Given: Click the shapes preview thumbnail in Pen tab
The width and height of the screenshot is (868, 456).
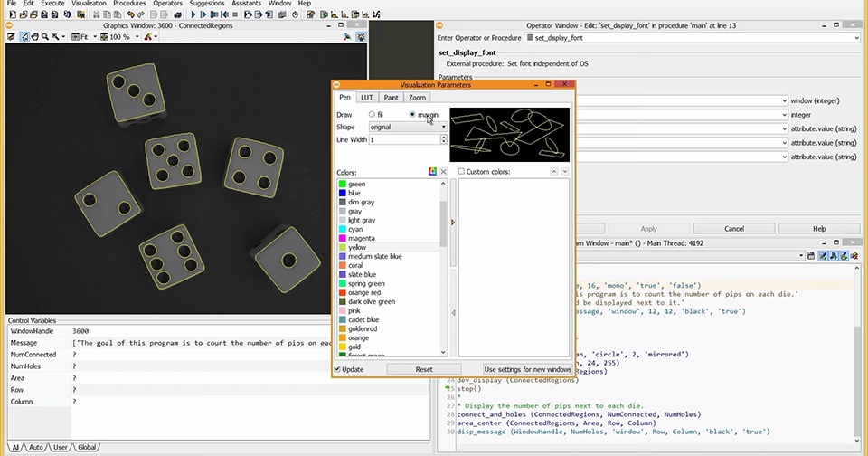Looking at the screenshot, I should pos(509,135).
